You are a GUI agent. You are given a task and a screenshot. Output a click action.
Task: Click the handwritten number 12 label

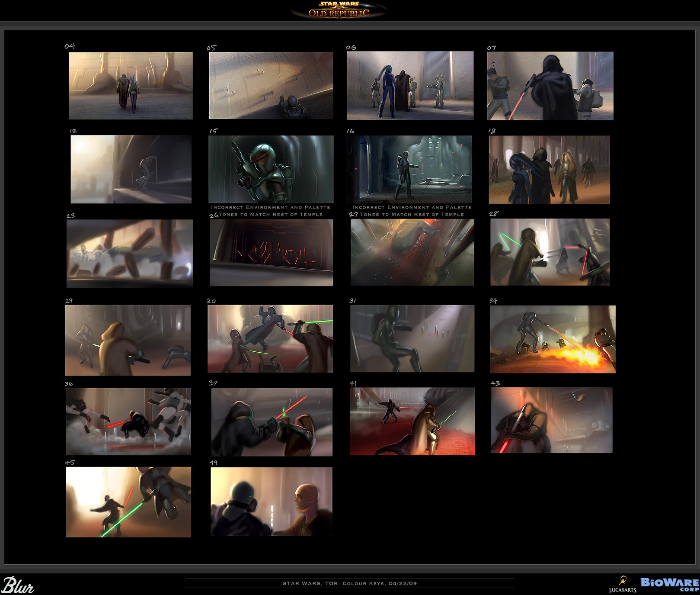point(73,130)
